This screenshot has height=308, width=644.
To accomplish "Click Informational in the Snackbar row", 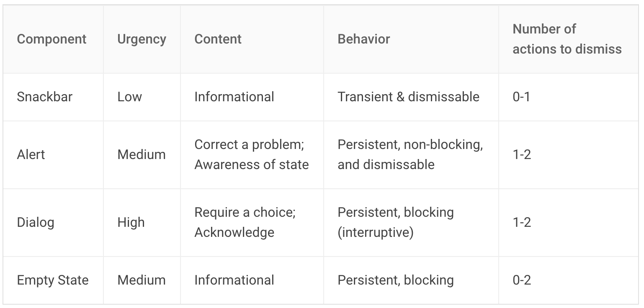I will point(234,97).
